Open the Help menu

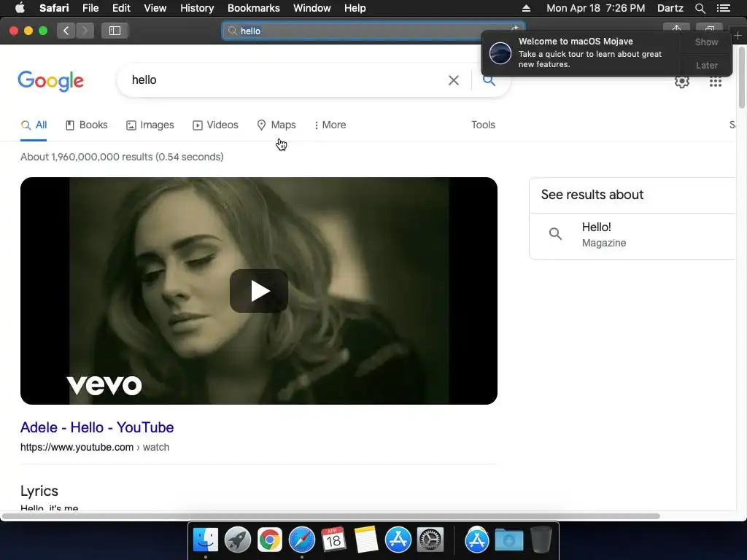[355, 8]
